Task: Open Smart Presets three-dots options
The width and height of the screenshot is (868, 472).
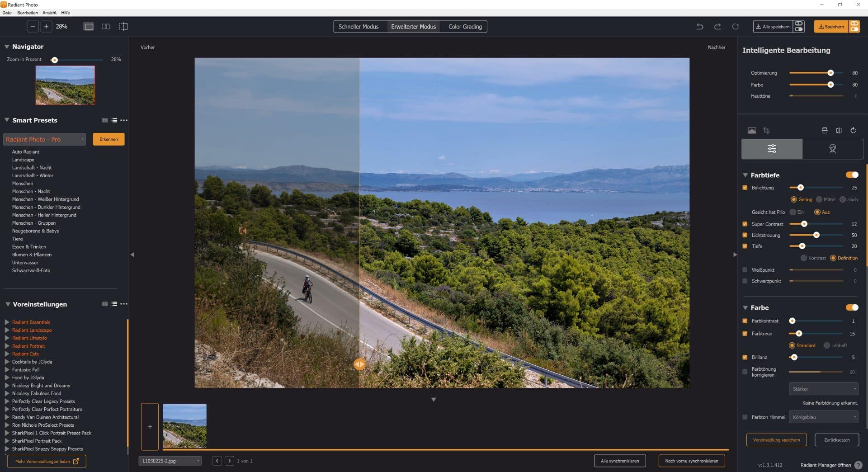Action: (x=124, y=120)
